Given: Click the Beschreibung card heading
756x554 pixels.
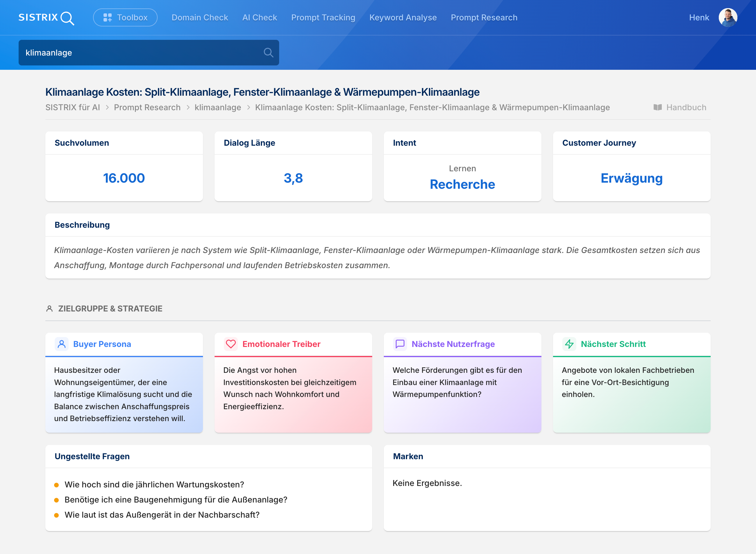Looking at the screenshot, I should pos(82,225).
